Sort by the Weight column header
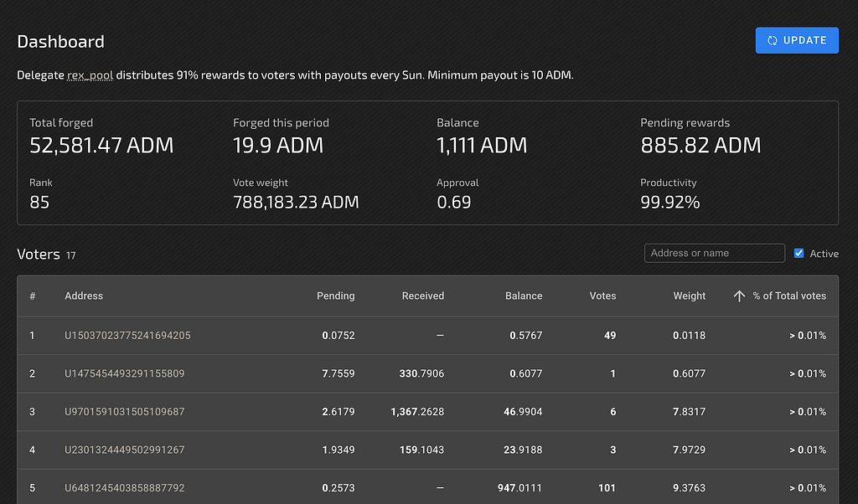 (689, 296)
